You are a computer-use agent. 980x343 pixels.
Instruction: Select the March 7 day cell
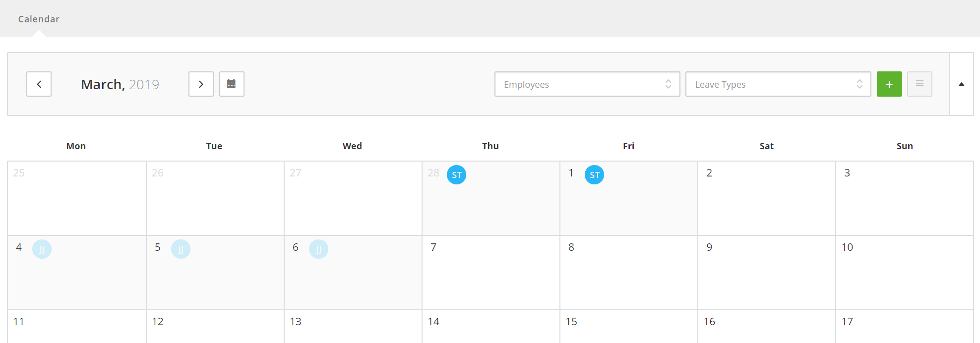[x=491, y=273]
